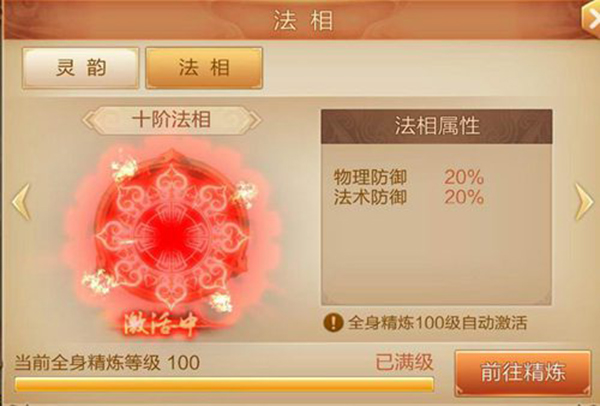Image resolution: width=600 pixels, height=406 pixels.
Task: Select the 物理防御 20% attribute row
Action: pyautogui.click(x=409, y=178)
